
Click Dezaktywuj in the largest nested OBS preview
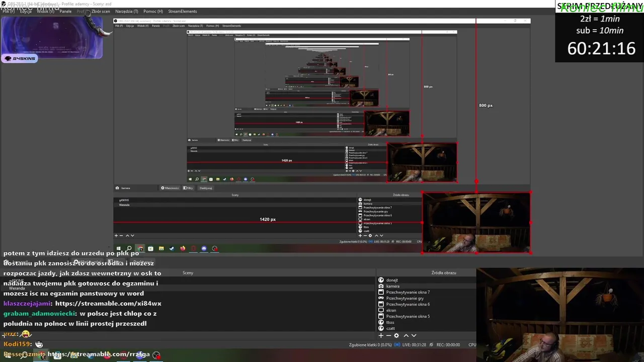[x=205, y=188]
